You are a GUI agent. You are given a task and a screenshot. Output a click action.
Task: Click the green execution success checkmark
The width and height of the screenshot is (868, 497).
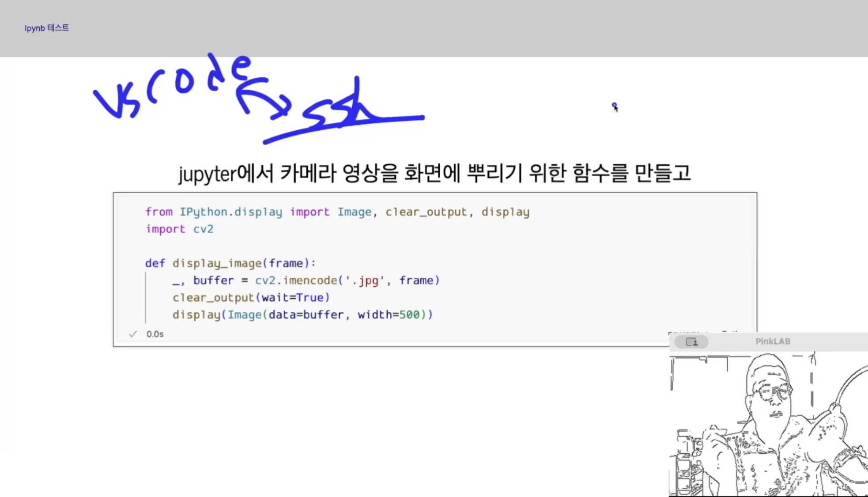(x=133, y=334)
